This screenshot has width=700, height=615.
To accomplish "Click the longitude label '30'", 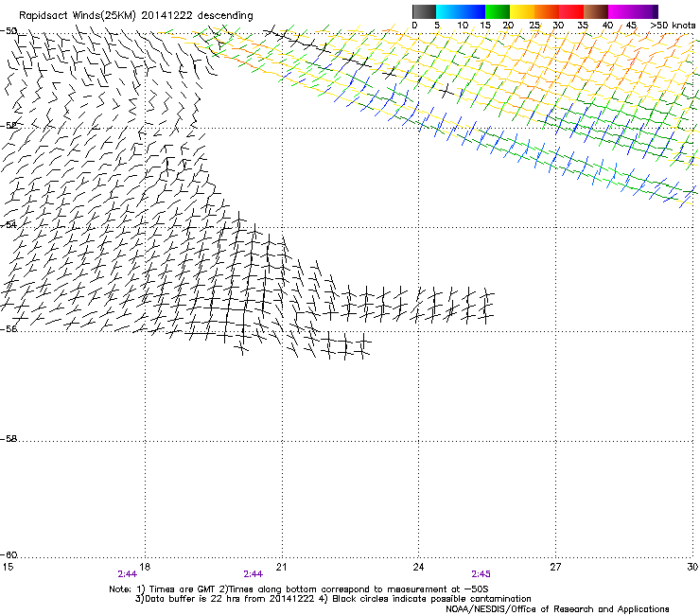I will 692,567.
